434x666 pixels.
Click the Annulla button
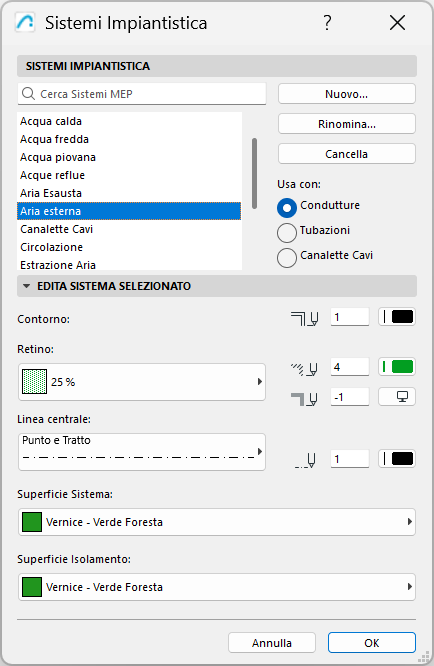pyautogui.click(x=272, y=643)
